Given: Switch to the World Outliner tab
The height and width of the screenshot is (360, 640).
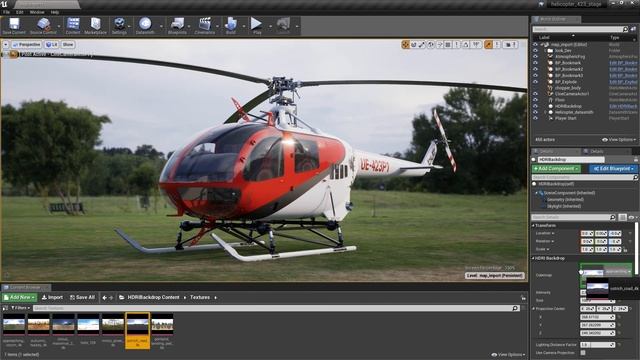Looking at the screenshot, I should (x=556, y=19).
